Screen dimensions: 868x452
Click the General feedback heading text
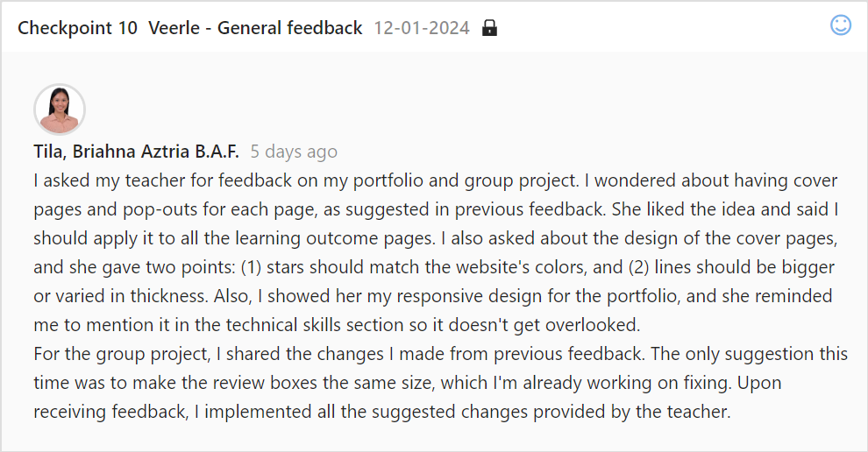[289, 28]
